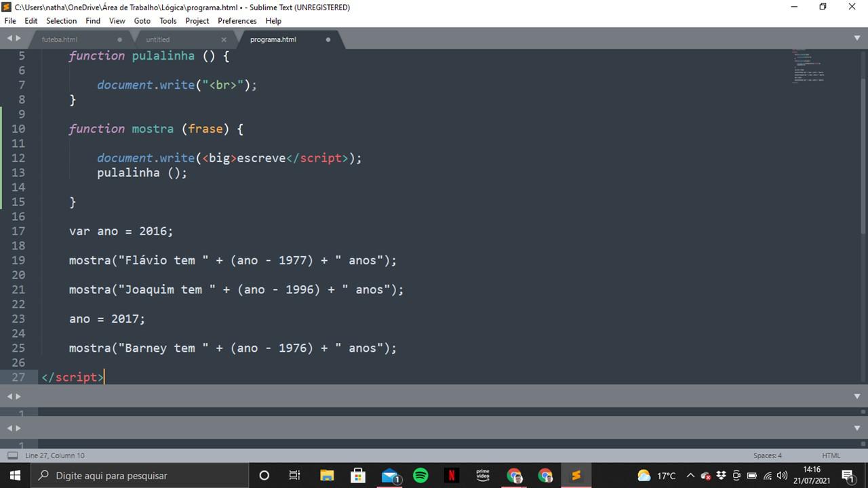Click left tab-scroll arrow of bottom pane

9,428
